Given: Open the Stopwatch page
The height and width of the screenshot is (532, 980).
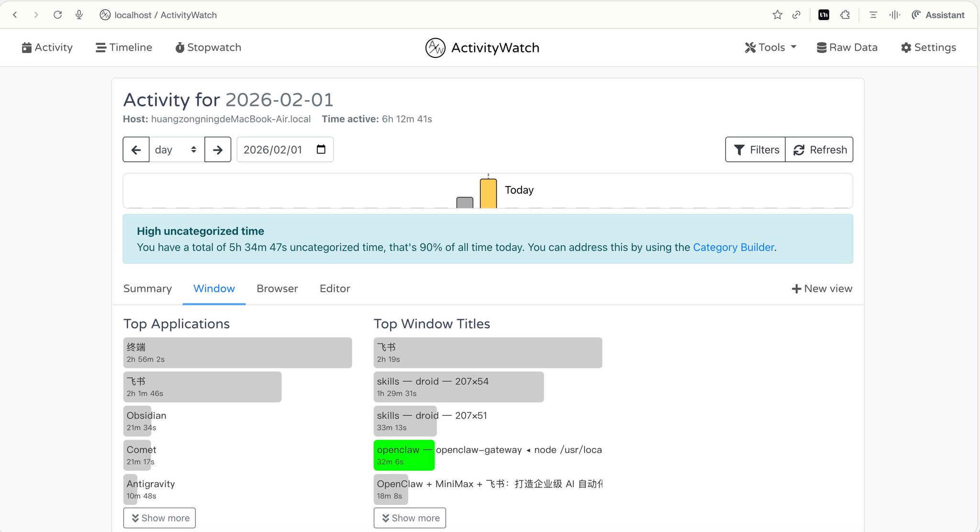Looking at the screenshot, I should click(208, 47).
